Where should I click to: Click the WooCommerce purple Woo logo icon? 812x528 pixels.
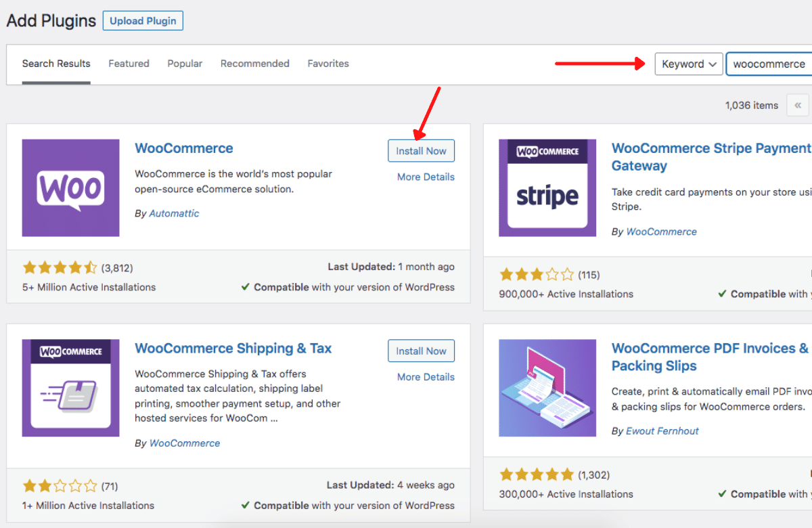click(70, 188)
